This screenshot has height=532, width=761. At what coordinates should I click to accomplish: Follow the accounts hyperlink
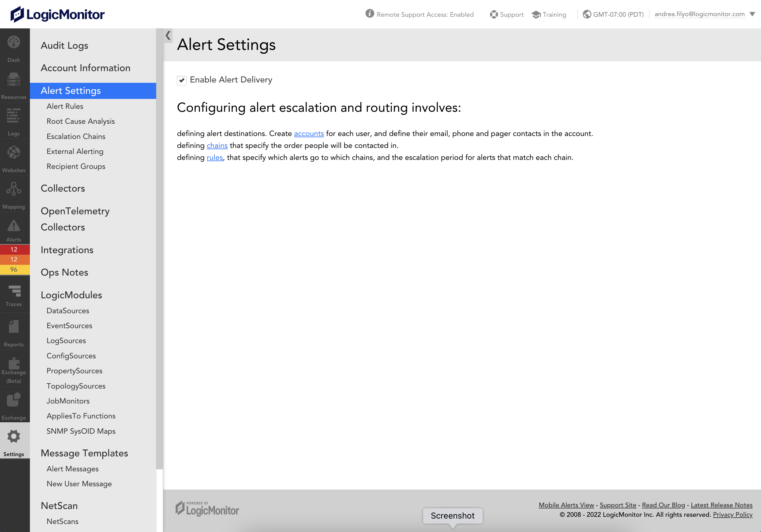309,134
